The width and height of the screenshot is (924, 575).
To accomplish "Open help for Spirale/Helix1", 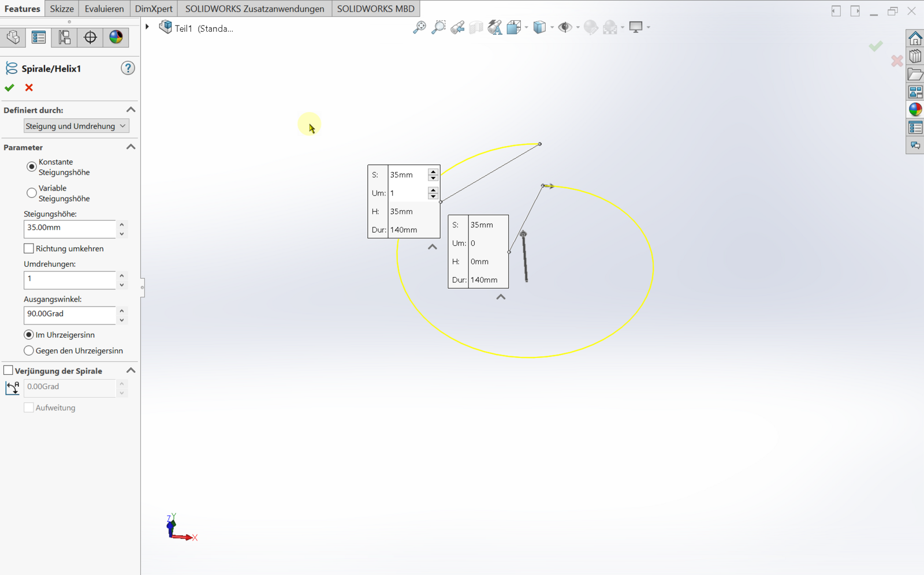I will (128, 68).
